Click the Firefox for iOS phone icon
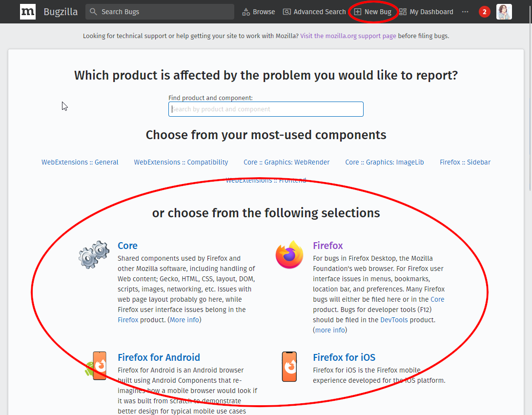This screenshot has height=415, width=532. (289, 366)
